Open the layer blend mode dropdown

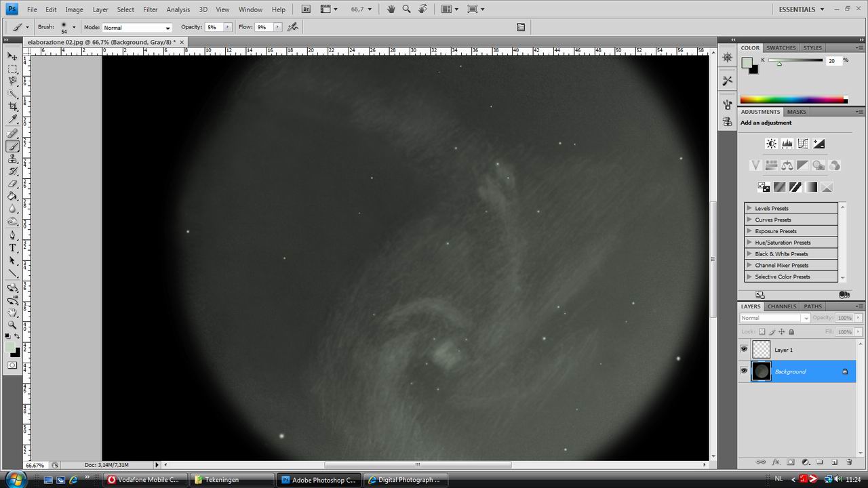(775, 318)
